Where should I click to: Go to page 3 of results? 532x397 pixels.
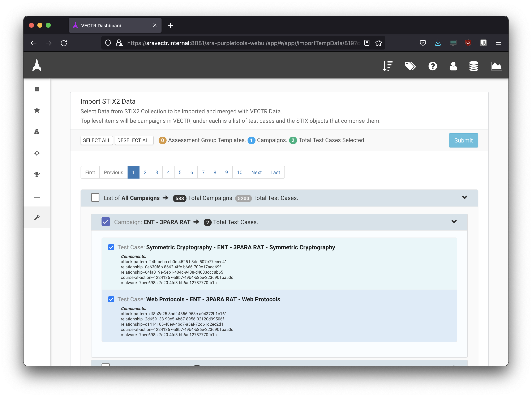[157, 172]
